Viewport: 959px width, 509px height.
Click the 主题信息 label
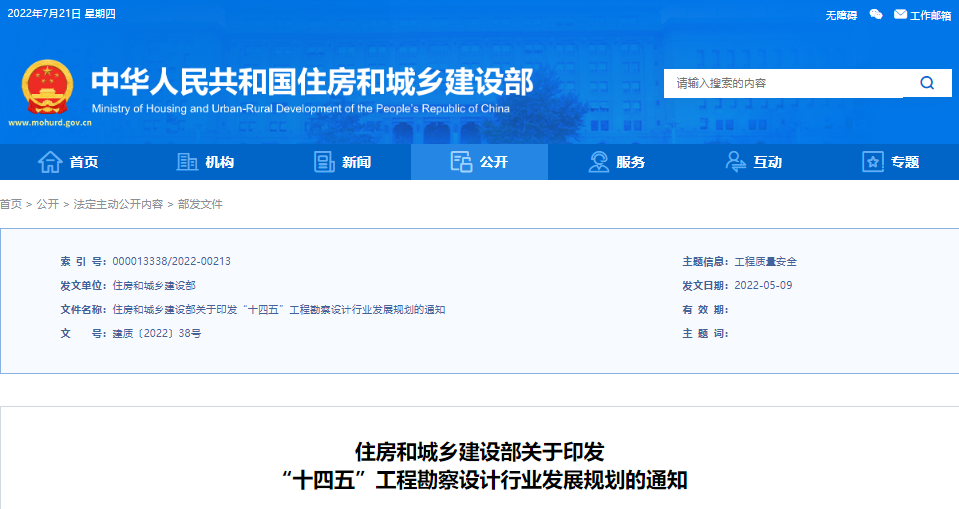[x=706, y=262]
